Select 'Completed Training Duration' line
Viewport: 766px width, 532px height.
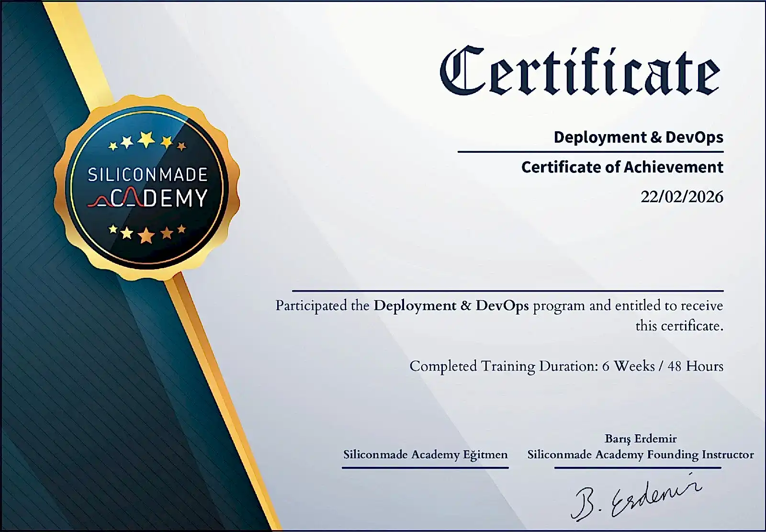tap(504, 366)
